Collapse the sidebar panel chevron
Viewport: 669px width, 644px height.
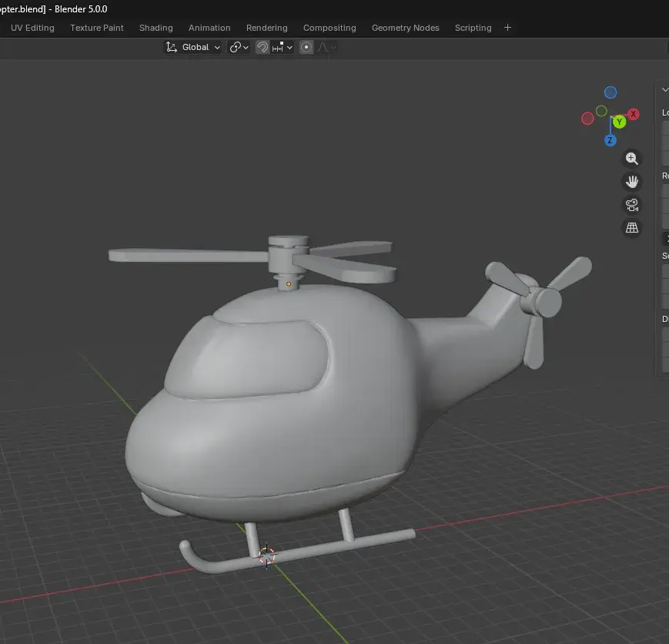(x=664, y=89)
